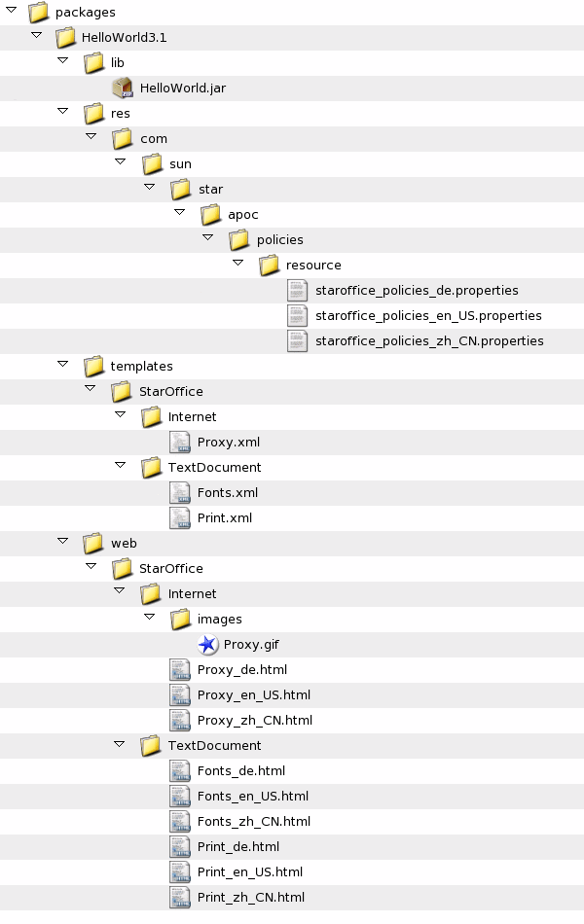Collapse the images folder
Screen dimensions: 584x924
149,617
